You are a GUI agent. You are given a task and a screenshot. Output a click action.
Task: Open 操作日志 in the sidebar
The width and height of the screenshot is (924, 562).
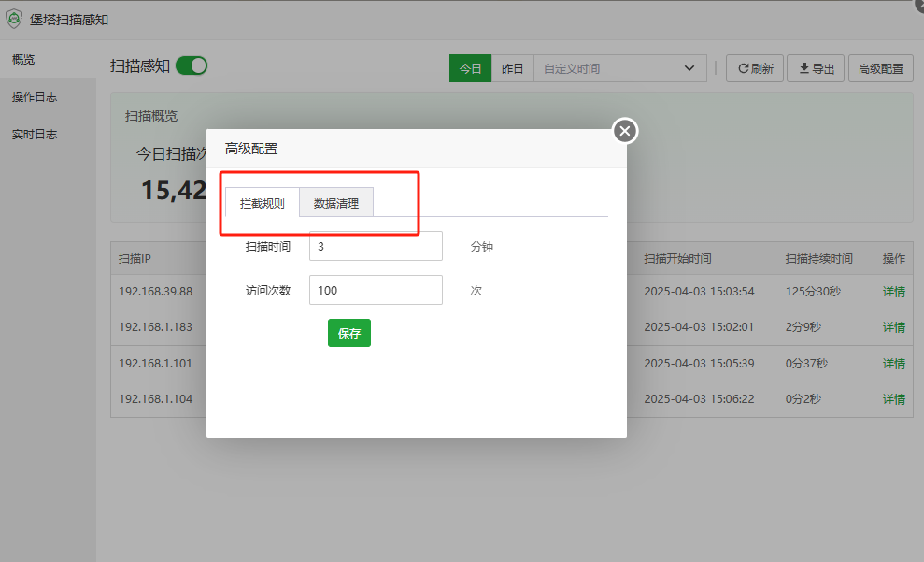[x=48, y=96]
